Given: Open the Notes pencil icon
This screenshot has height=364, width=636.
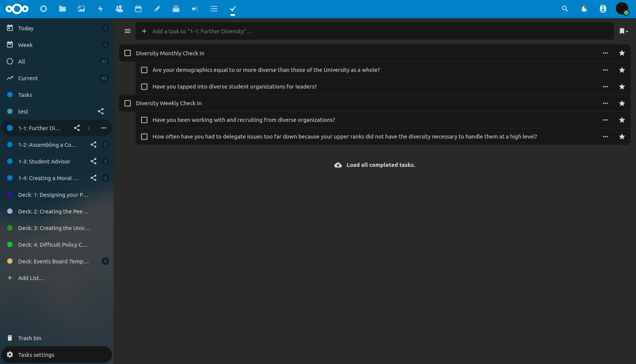Looking at the screenshot, I should (157, 9).
